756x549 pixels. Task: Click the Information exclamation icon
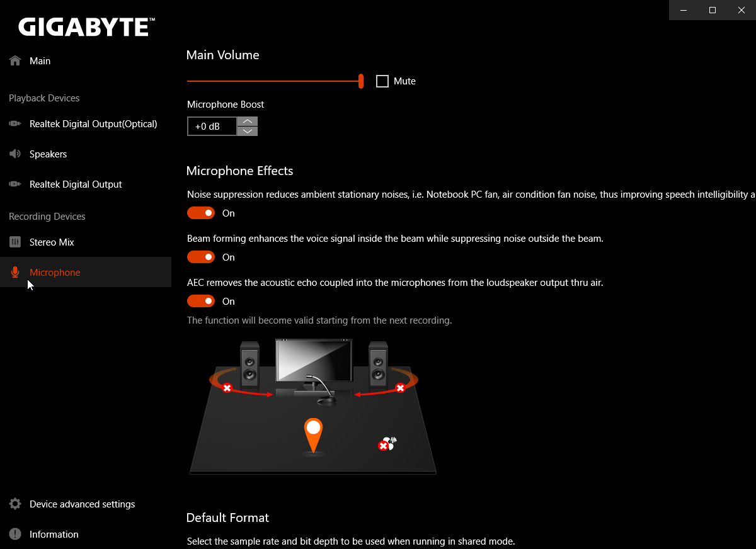(x=15, y=535)
